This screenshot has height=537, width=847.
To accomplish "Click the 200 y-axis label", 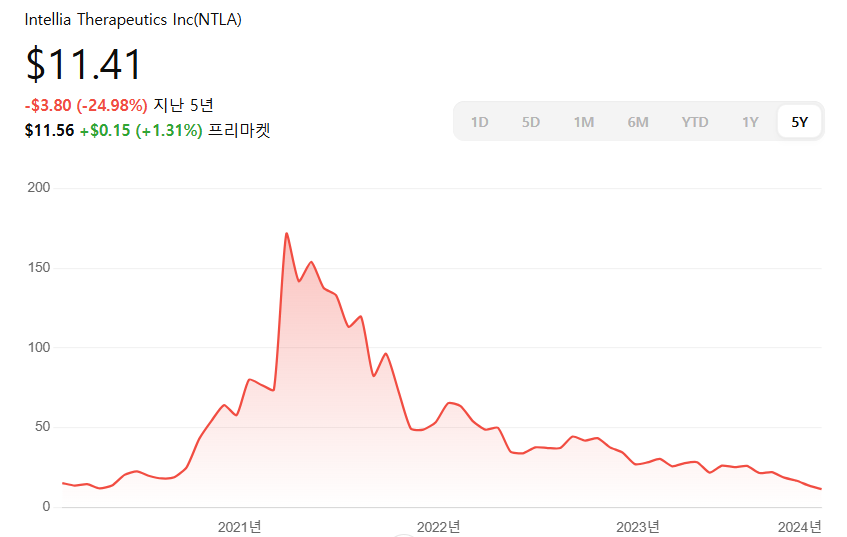I will coord(39,187).
